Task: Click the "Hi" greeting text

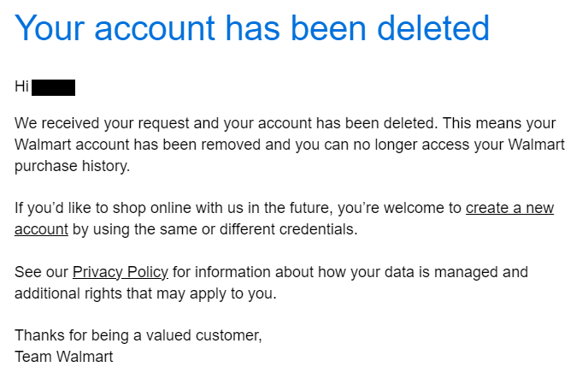Action: 22,86
